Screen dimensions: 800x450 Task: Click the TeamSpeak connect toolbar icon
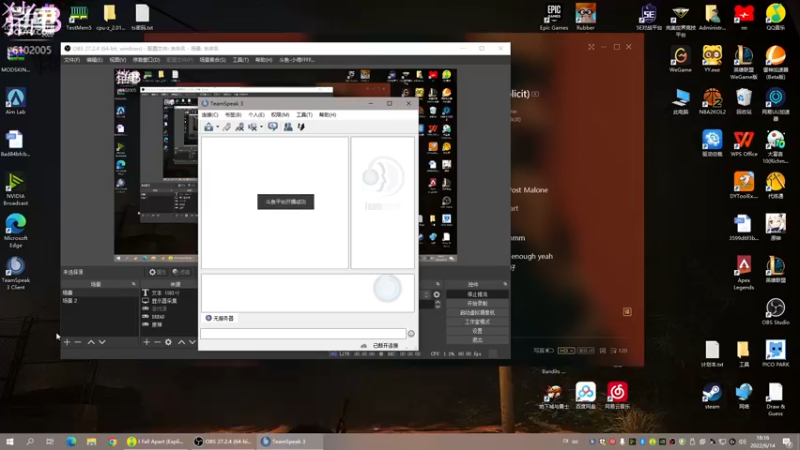(x=209, y=127)
